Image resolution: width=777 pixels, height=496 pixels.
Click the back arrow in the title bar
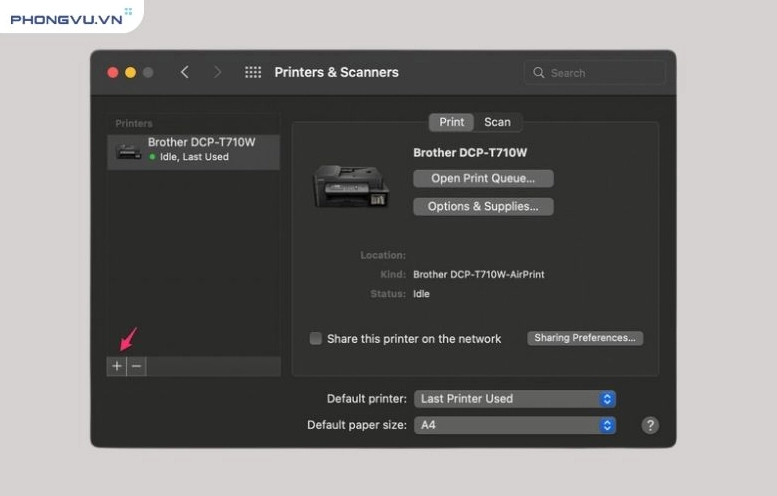click(185, 73)
